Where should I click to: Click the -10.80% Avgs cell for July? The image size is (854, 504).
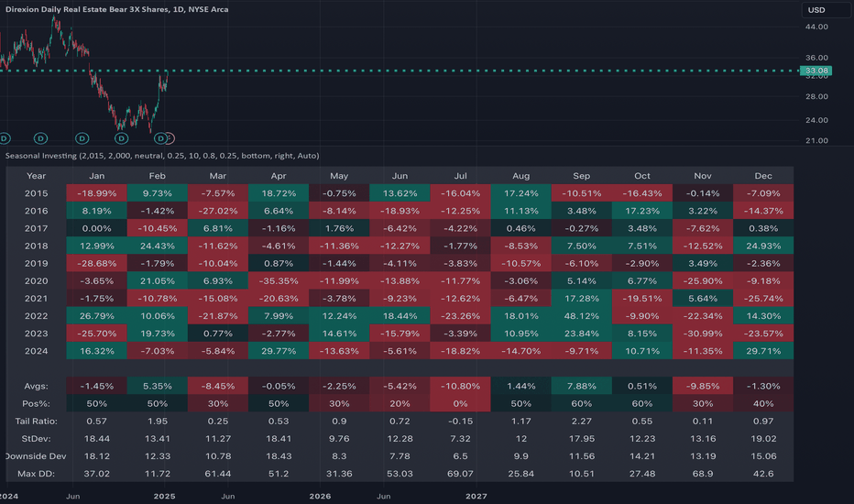(460, 386)
